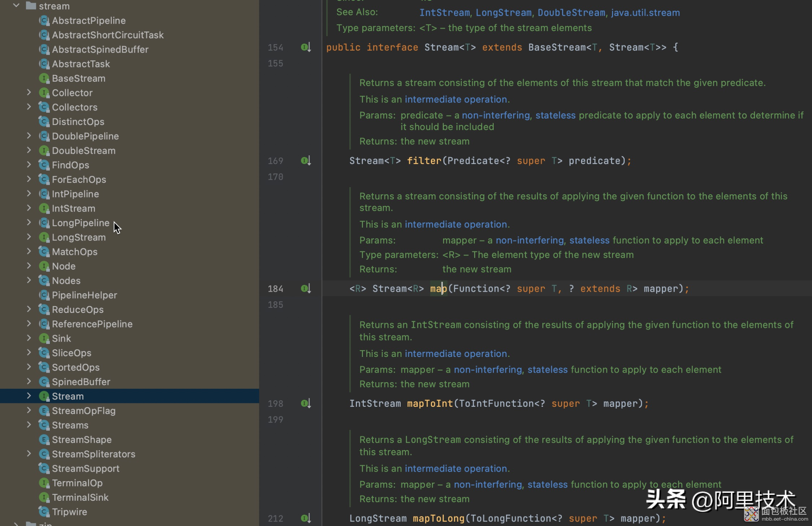Screen dimensions: 812x526
Task: Expand the Collectors tree node
Action: click(29, 107)
